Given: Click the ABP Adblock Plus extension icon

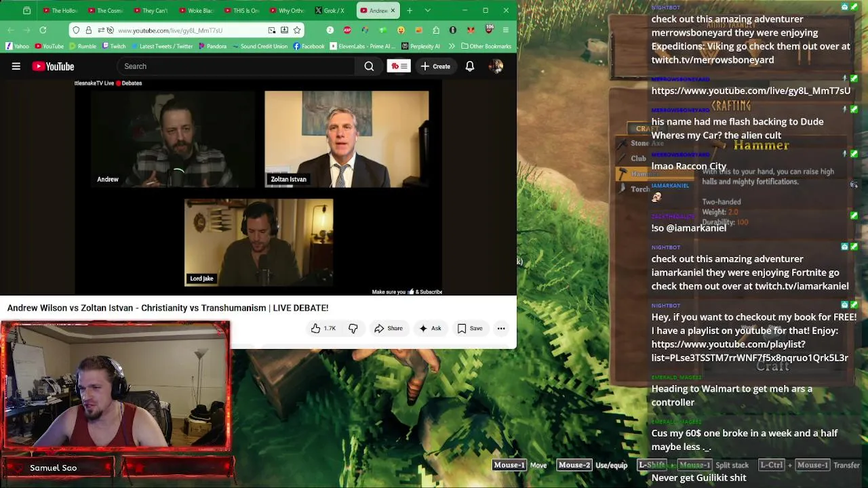Looking at the screenshot, I should [348, 30].
